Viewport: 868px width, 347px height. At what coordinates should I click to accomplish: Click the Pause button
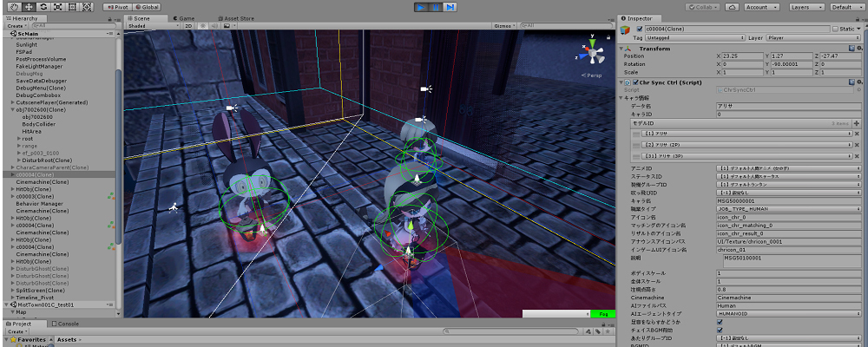click(x=436, y=7)
